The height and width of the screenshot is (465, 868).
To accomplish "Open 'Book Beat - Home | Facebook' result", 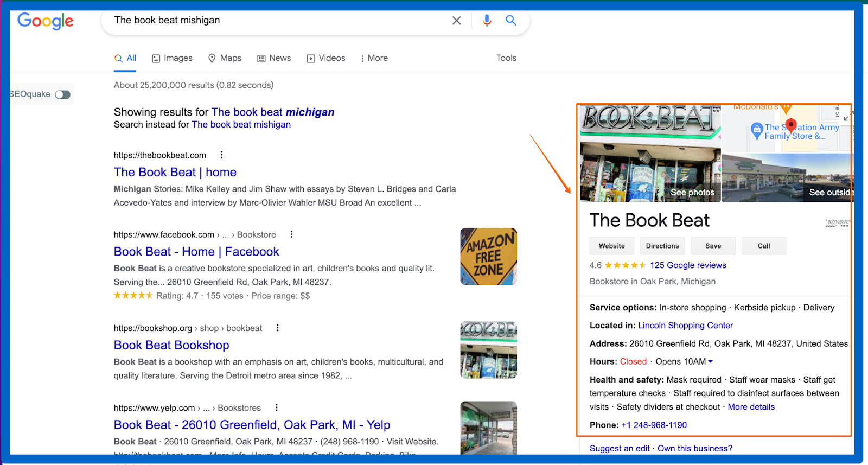I will point(196,252).
